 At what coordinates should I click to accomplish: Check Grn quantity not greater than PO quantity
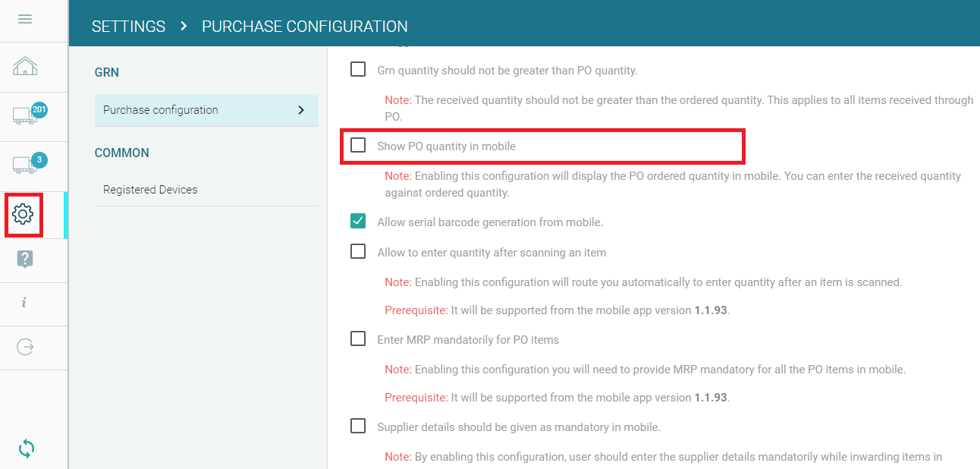(358, 70)
